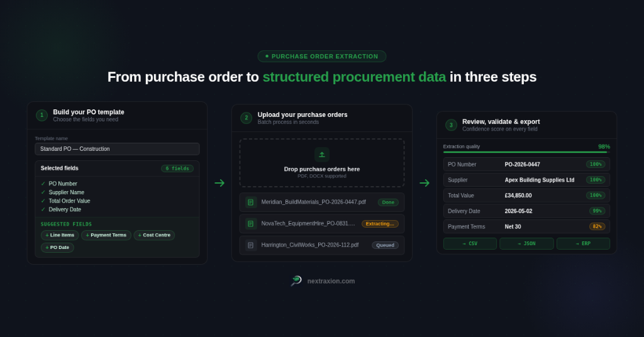Export results as JSON
Image resolution: width=644 pixels, height=337 pixels.
pyautogui.click(x=526, y=243)
